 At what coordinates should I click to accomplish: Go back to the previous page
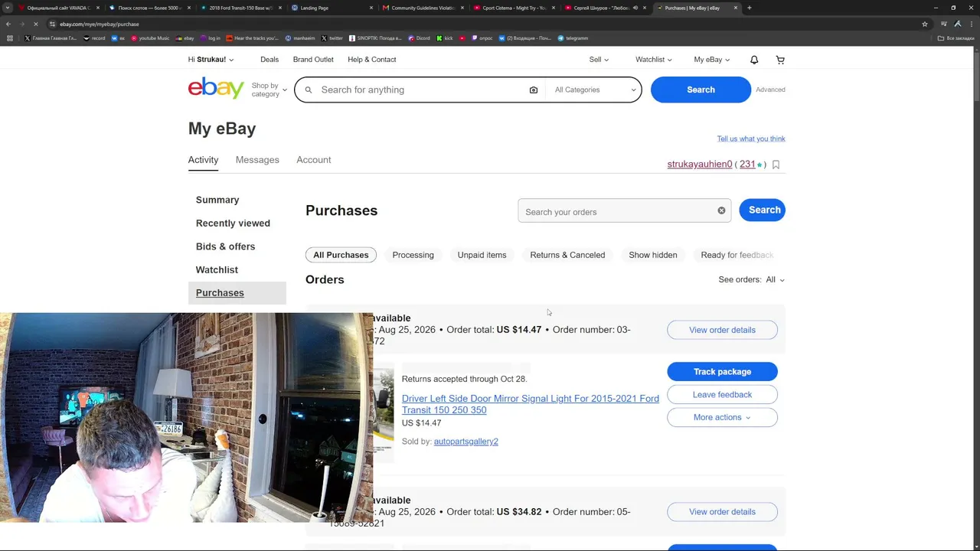(8, 24)
